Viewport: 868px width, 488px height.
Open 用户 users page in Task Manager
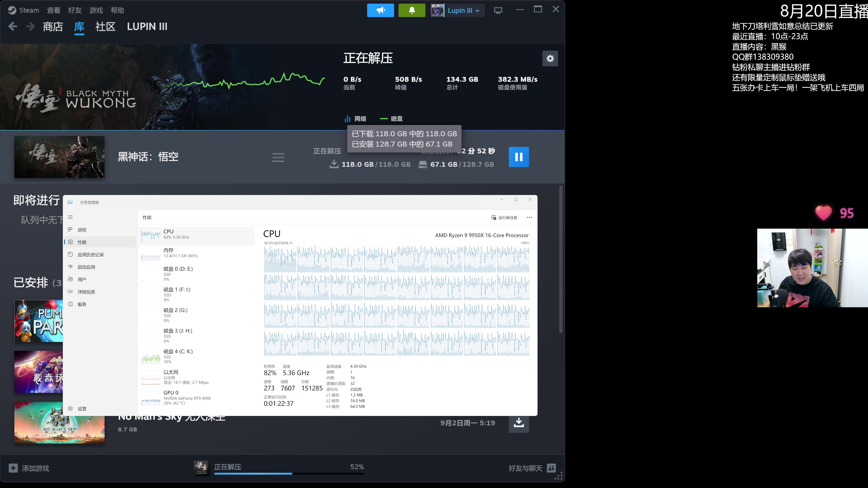tap(100, 279)
